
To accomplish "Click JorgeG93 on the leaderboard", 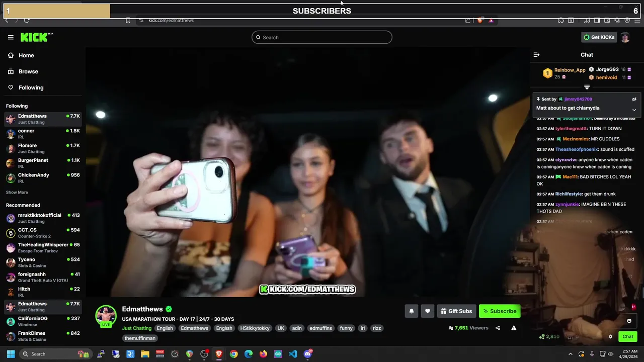I will click(607, 70).
